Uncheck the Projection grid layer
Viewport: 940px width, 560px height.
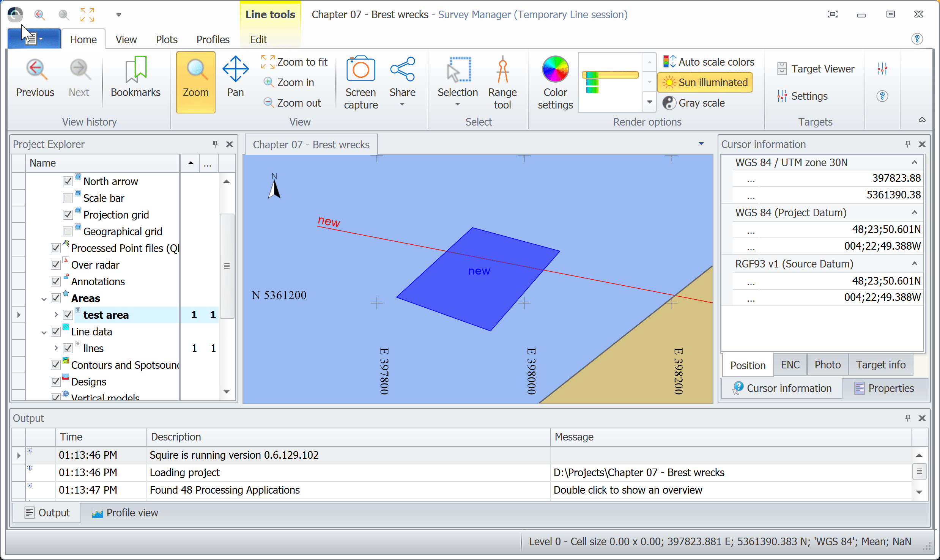pos(68,214)
